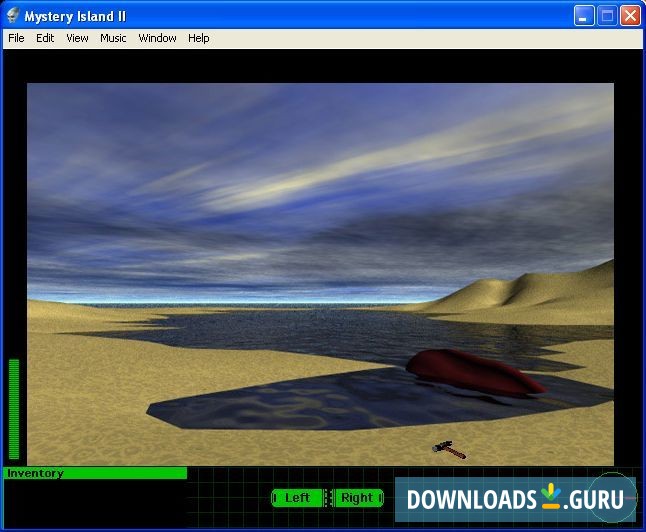
Task: Open the File menu
Action: pyautogui.click(x=16, y=38)
